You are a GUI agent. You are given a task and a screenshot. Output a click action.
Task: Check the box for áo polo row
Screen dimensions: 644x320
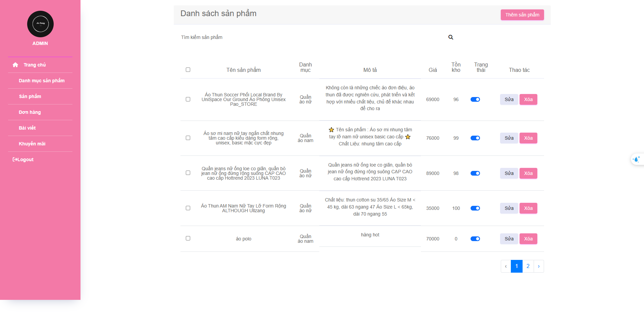188,238
